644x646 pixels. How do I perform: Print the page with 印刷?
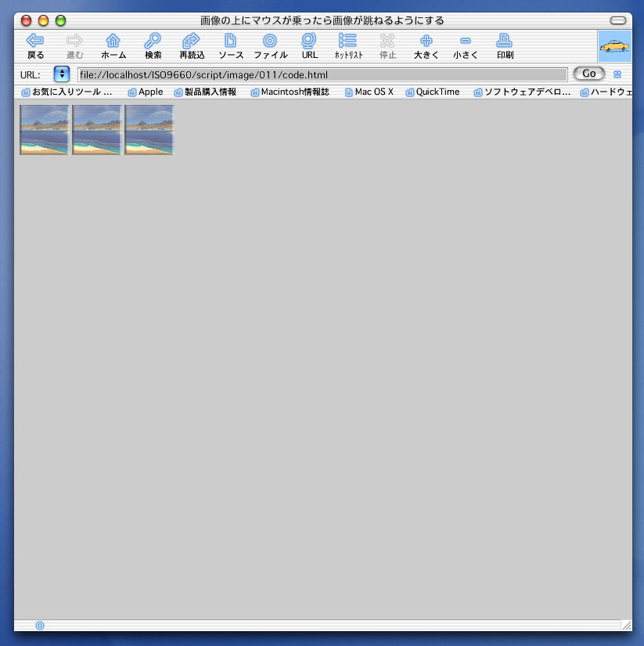point(505,45)
